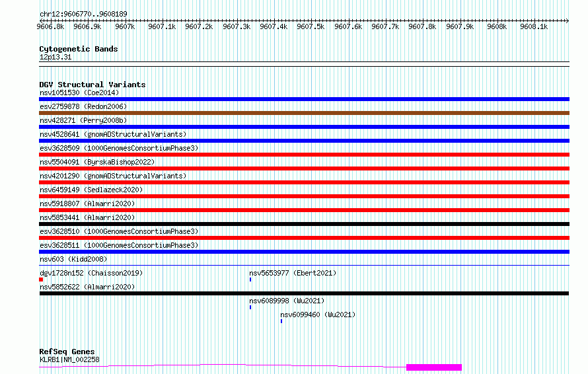Click the nsv1051530 (Coe2014) blue variant bar

304,99
